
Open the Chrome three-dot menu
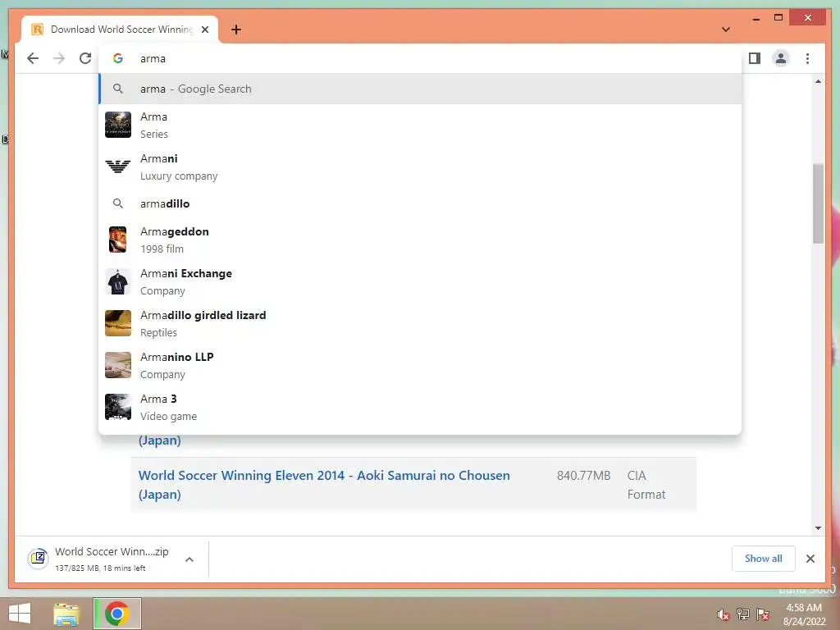pos(807,58)
